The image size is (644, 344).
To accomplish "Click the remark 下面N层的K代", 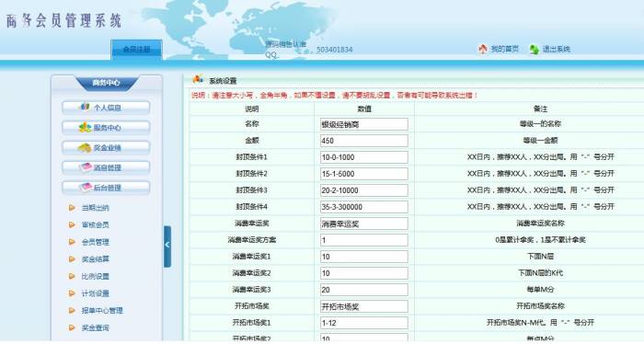I will click(x=541, y=273).
